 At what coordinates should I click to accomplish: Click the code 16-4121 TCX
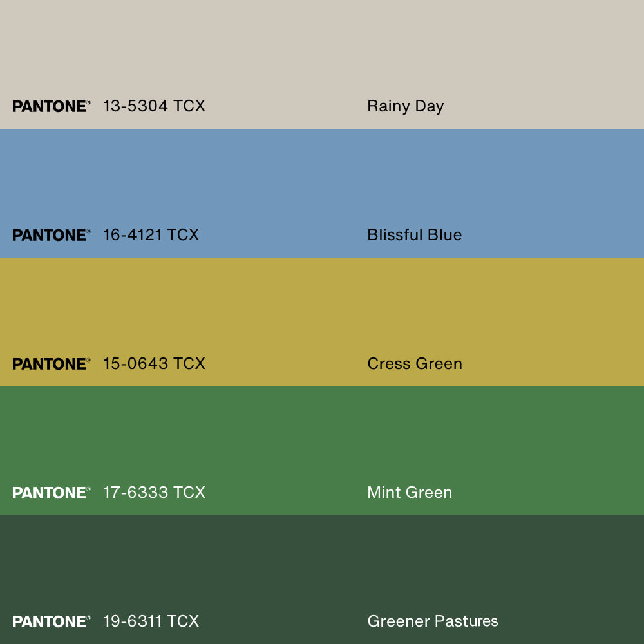tap(151, 235)
